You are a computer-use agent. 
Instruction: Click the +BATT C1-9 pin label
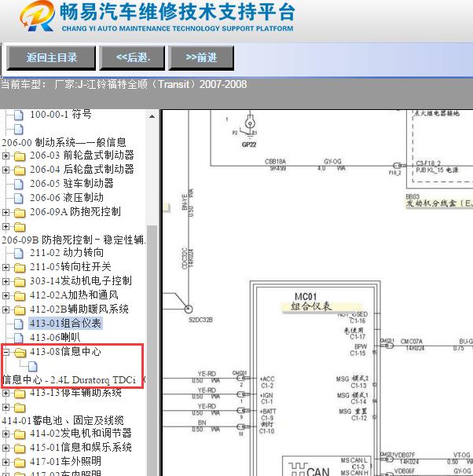pos(268,415)
